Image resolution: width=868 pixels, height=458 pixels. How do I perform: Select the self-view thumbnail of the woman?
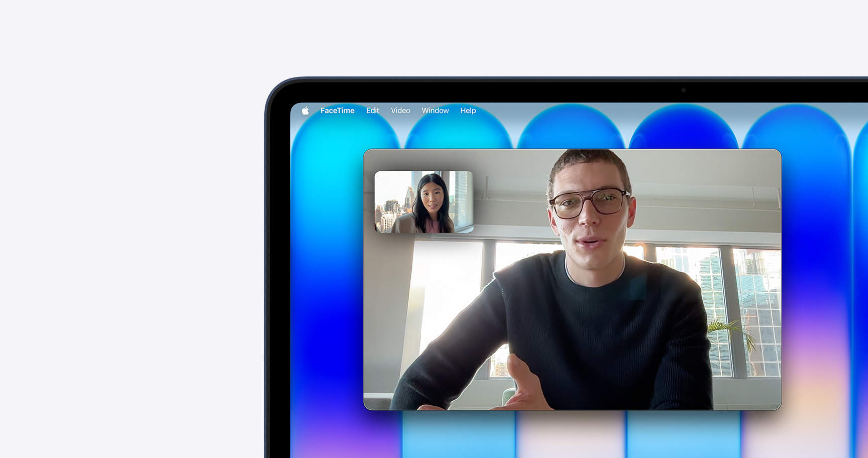pos(424,202)
